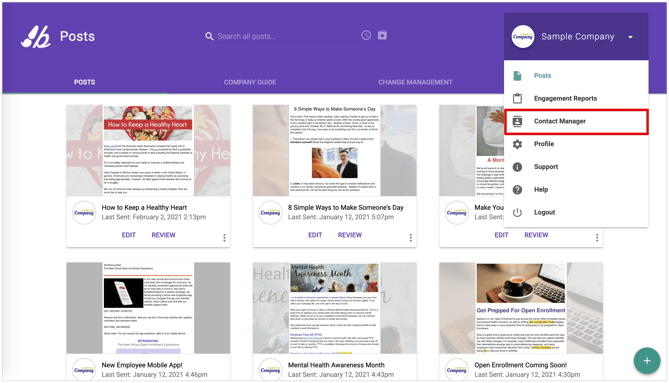Switch to the Change Management tab
This screenshot has height=383, width=669.
coord(415,82)
